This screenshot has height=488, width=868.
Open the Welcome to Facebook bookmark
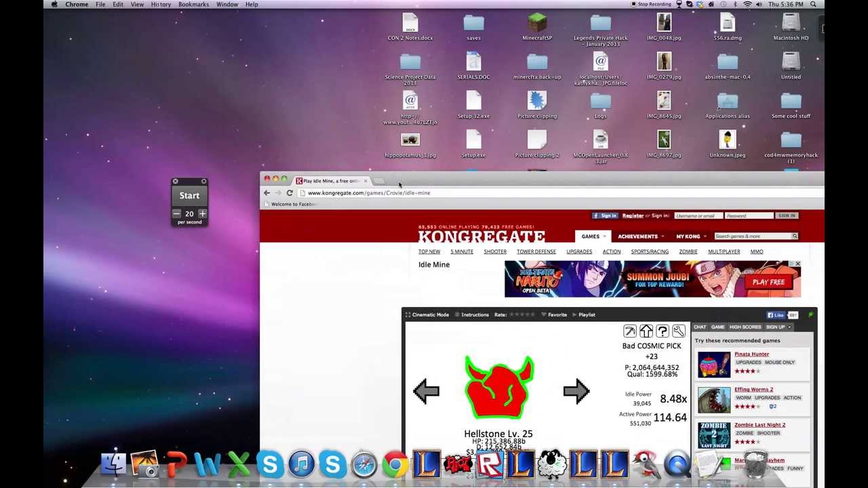[292, 204]
